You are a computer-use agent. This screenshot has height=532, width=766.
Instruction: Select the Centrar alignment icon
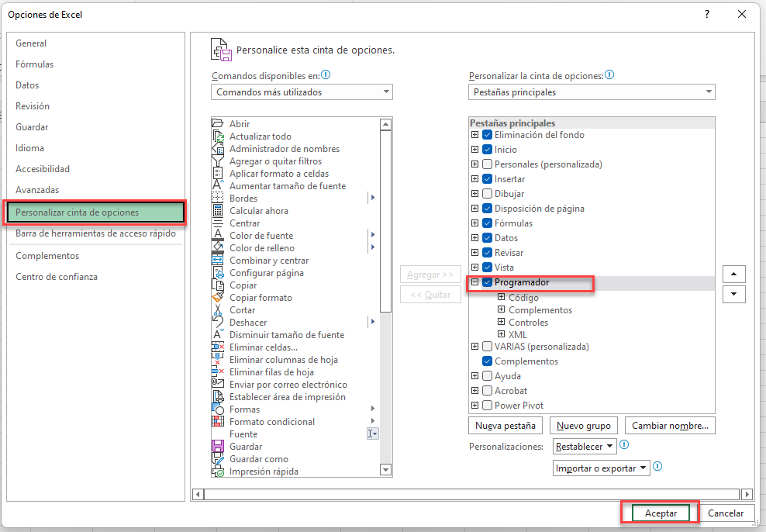click(217, 223)
